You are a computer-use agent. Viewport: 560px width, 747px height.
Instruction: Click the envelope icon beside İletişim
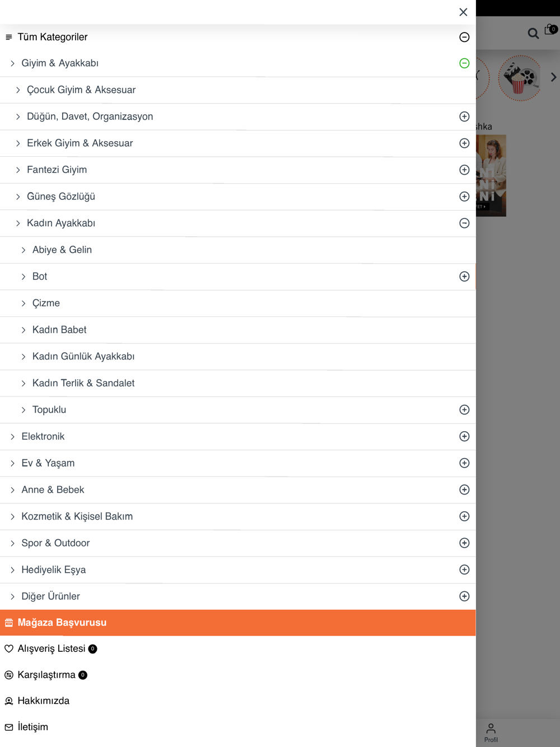[9, 727]
